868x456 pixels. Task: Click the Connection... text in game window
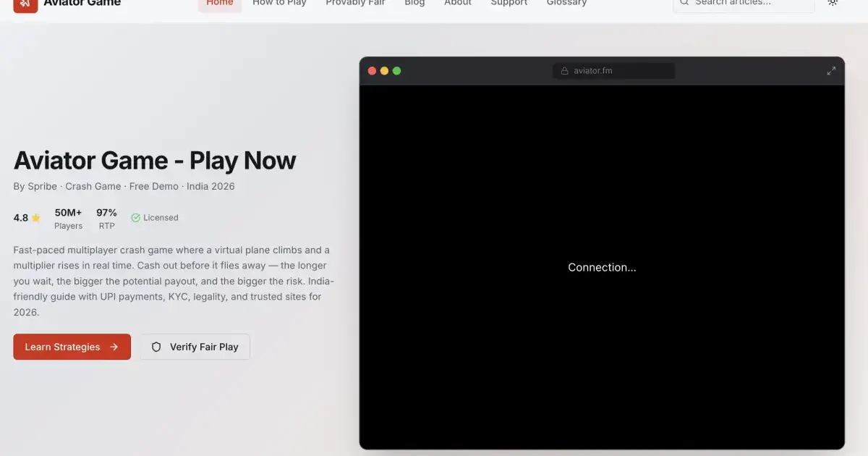pyautogui.click(x=602, y=267)
